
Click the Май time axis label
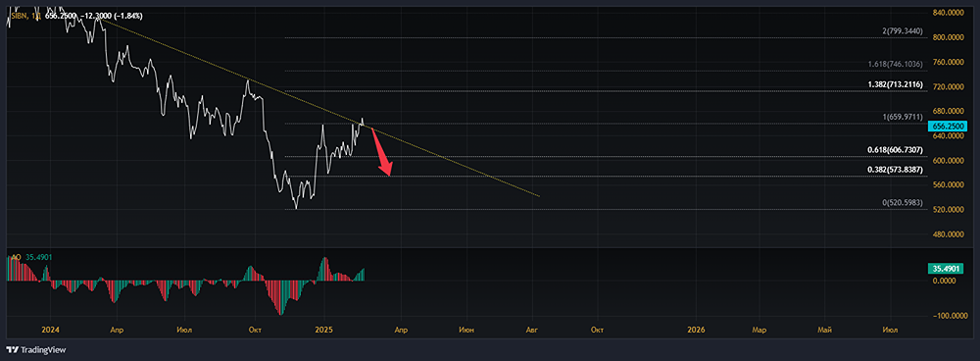click(x=825, y=329)
